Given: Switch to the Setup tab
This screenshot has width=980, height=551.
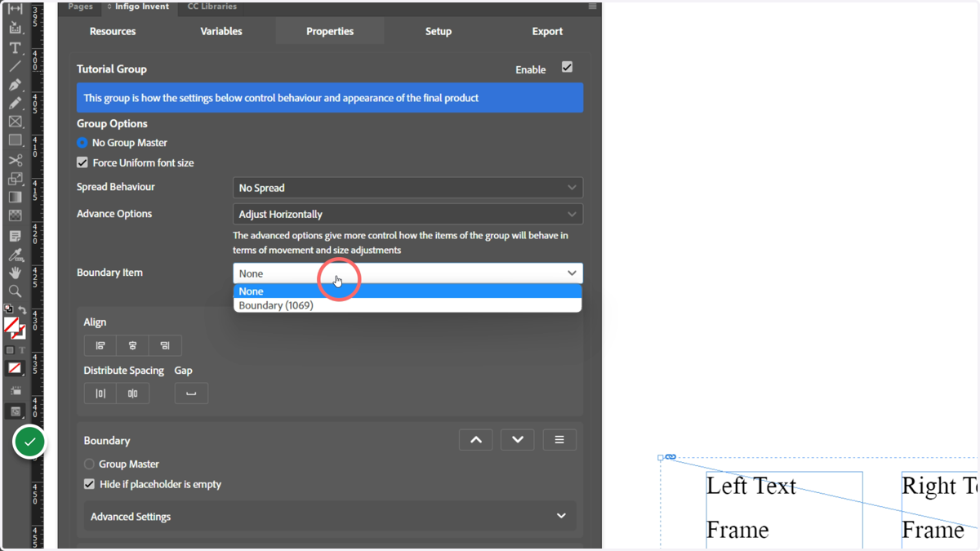Looking at the screenshot, I should coord(439,31).
